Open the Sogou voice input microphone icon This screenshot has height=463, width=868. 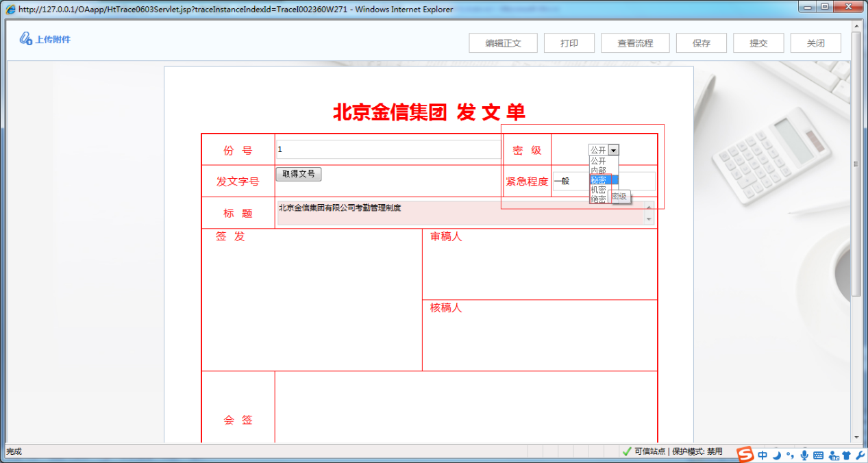pyautogui.click(x=804, y=453)
